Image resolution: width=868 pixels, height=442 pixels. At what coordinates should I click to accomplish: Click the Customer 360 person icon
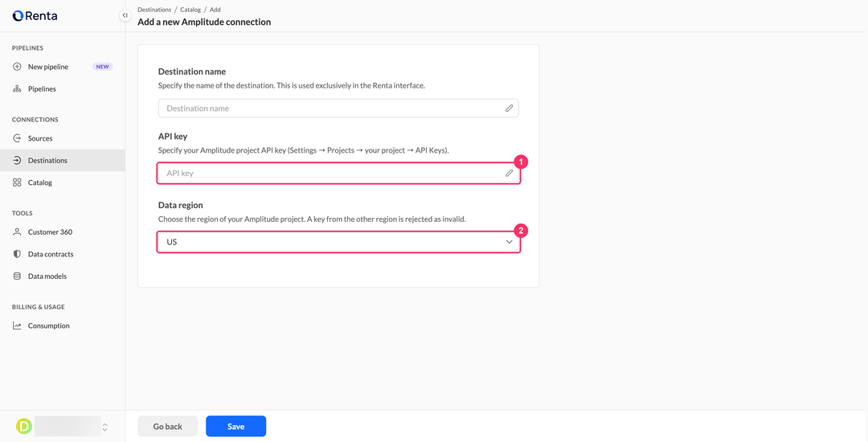point(17,232)
